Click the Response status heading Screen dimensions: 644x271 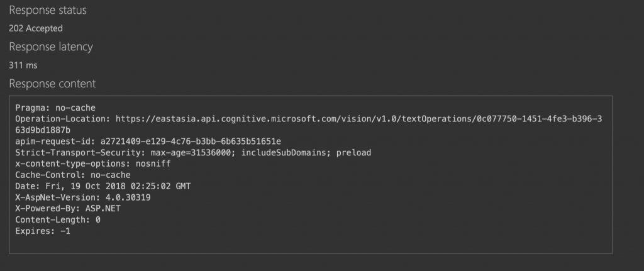coord(48,11)
